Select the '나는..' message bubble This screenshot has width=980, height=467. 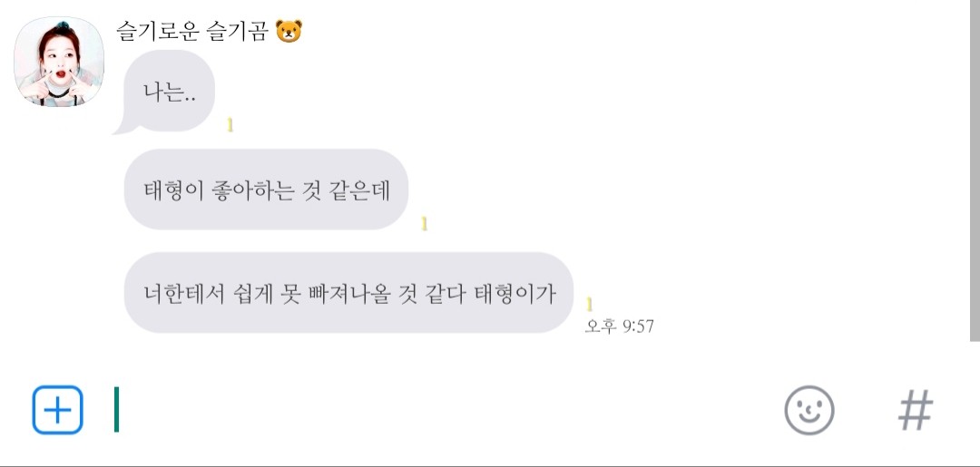[x=170, y=92]
